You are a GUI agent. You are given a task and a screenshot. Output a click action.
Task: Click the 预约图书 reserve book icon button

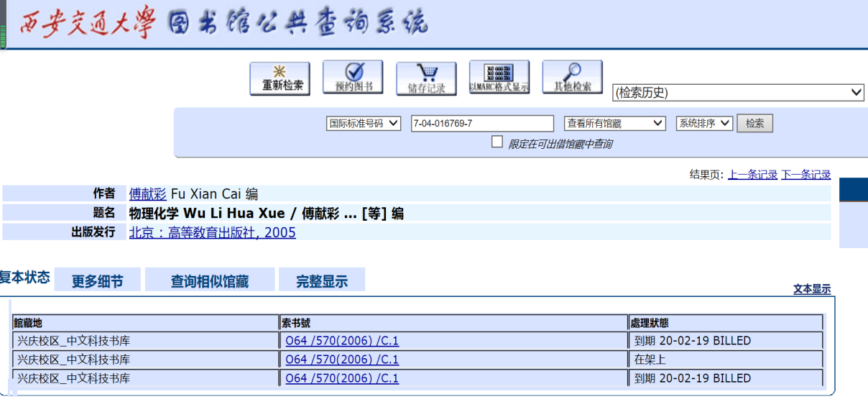click(x=353, y=78)
